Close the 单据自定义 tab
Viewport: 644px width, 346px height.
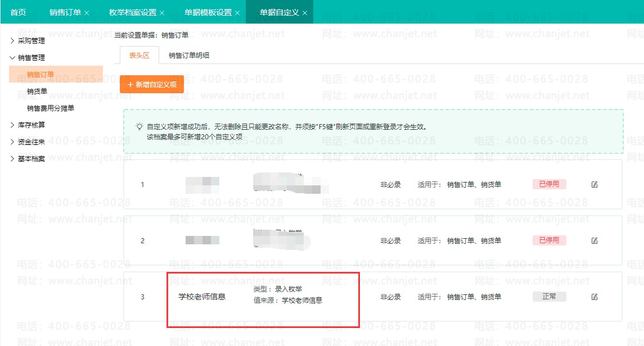(x=305, y=13)
